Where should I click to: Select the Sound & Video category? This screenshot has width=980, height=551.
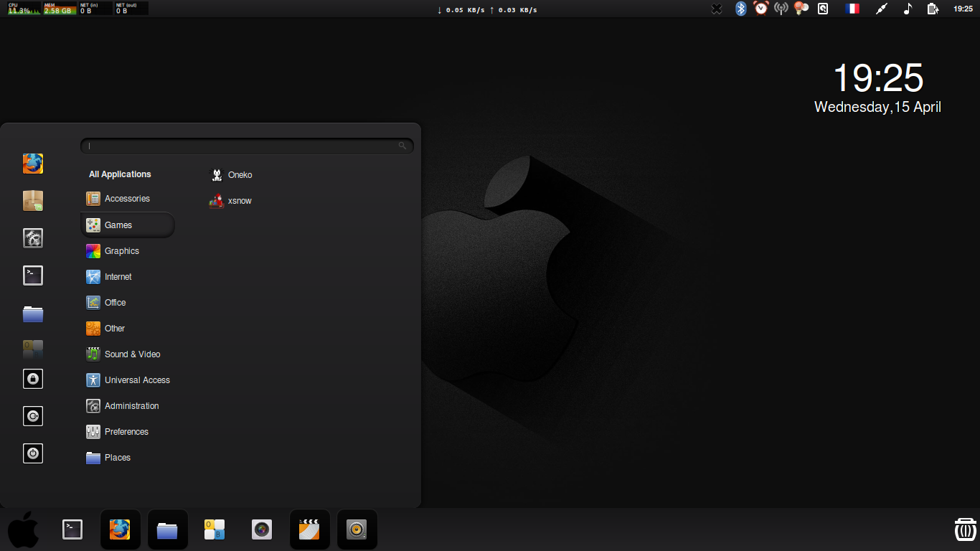click(128, 354)
